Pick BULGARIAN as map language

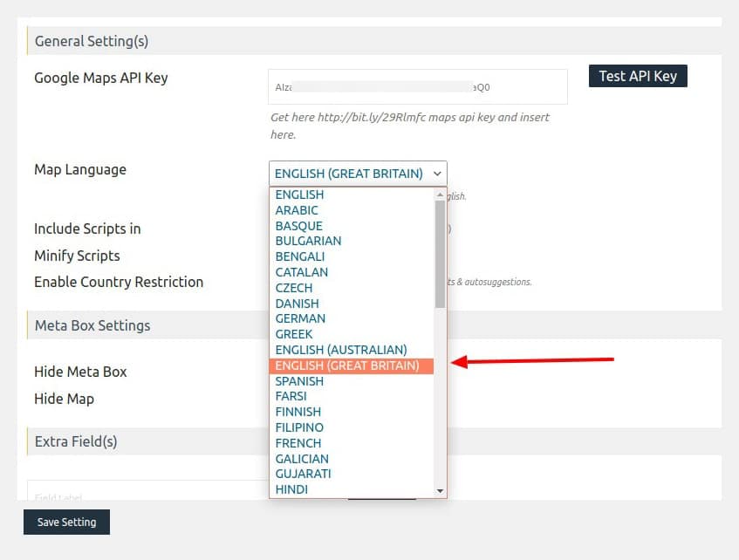pyautogui.click(x=308, y=241)
